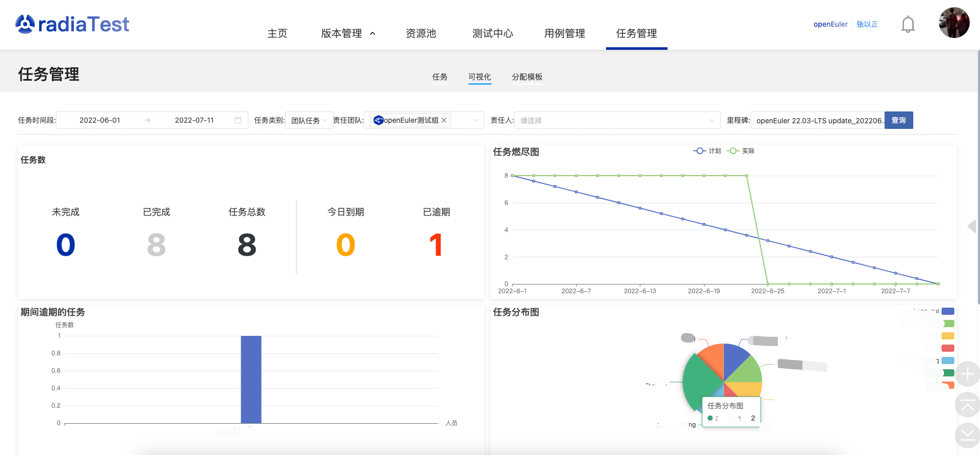Click the scroll-to-top floating button
Viewport: 980px width, 455px height.
tap(967, 405)
